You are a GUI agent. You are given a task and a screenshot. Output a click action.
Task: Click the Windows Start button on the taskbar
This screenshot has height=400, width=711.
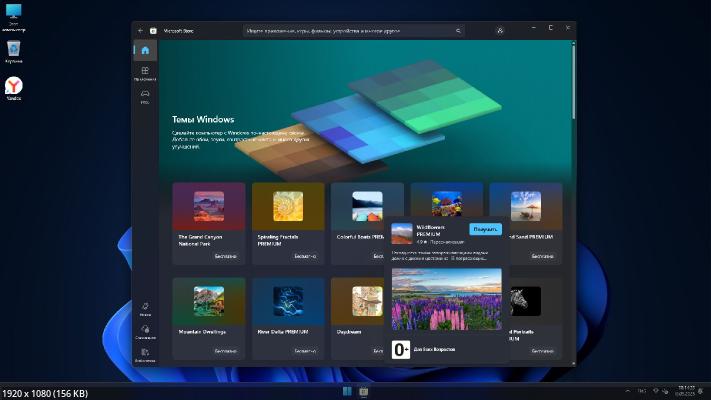tap(346, 391)
